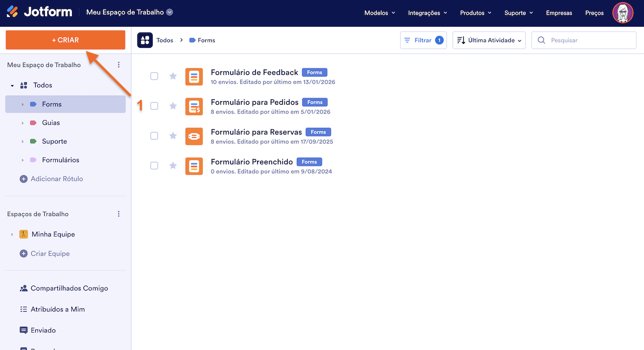
Task: Open the Modelos menu
Action: (x=379, y=13)
